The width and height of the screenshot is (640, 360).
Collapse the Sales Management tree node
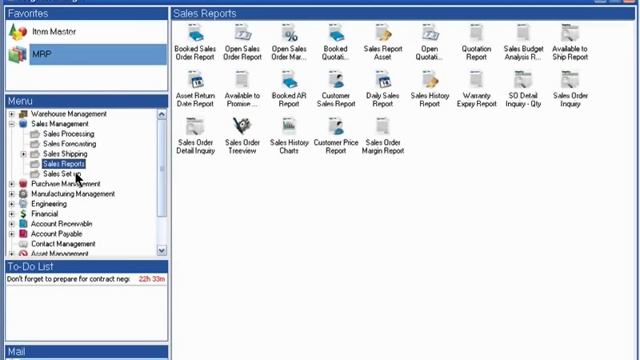tap(12, 124)
